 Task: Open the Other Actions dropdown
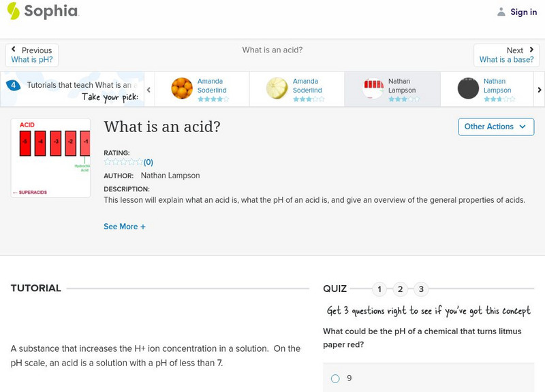coord(495,127)
